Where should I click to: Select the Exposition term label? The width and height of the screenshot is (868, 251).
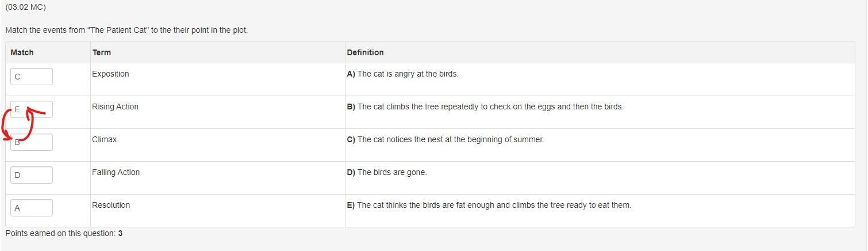110,74
